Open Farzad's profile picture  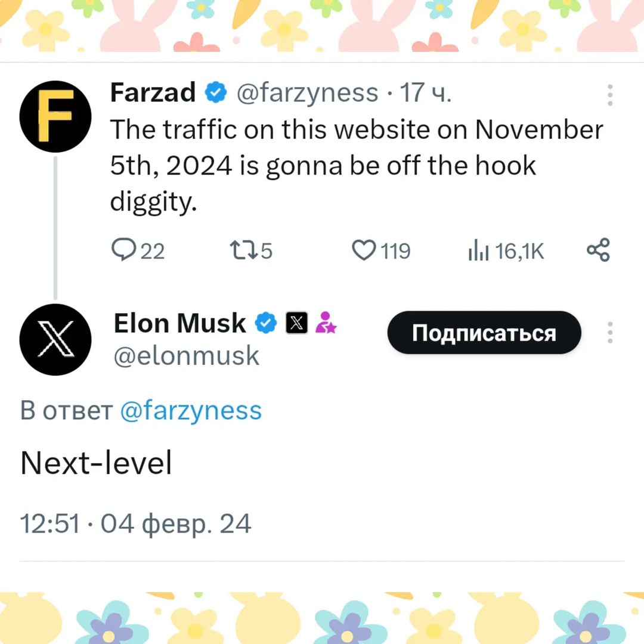click(x=55, y=116)
